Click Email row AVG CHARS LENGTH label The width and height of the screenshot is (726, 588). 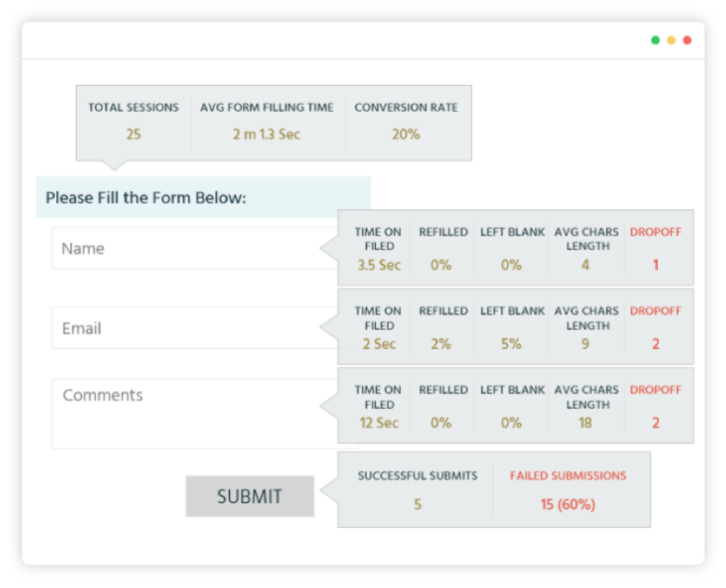point(587,318)
